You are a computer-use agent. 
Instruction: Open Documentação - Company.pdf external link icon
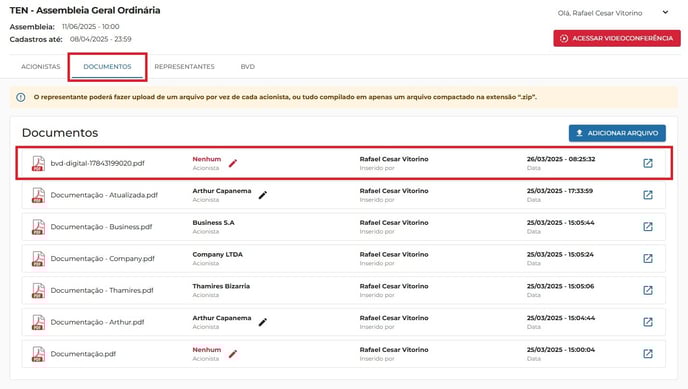coord(648,258)
